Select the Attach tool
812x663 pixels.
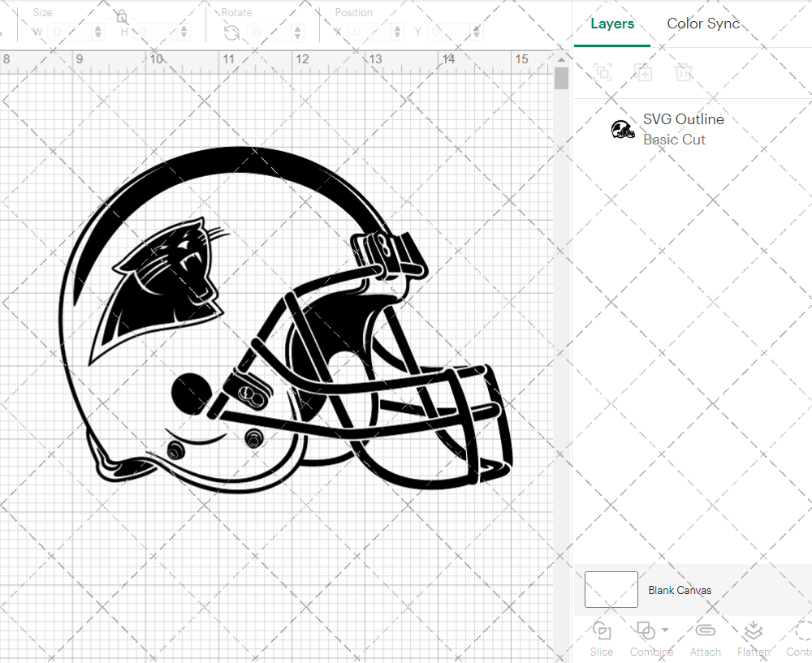[705, 639]
